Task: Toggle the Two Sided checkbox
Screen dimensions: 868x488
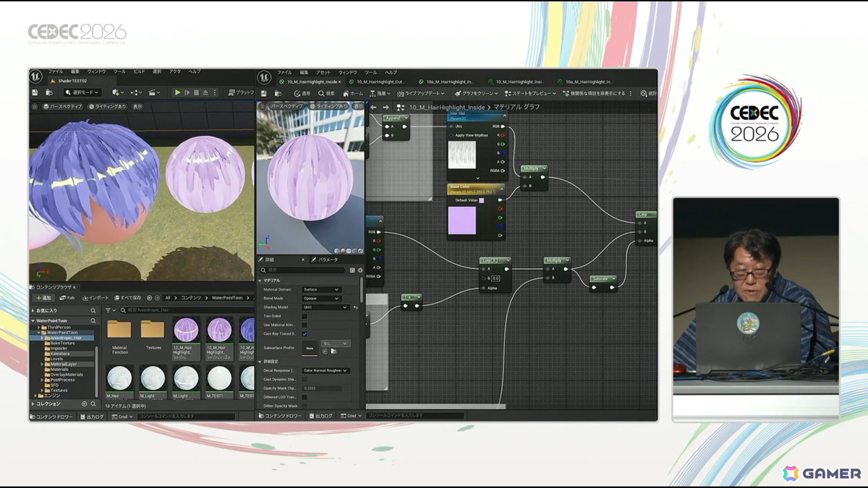Action: (x=305, y=316)
